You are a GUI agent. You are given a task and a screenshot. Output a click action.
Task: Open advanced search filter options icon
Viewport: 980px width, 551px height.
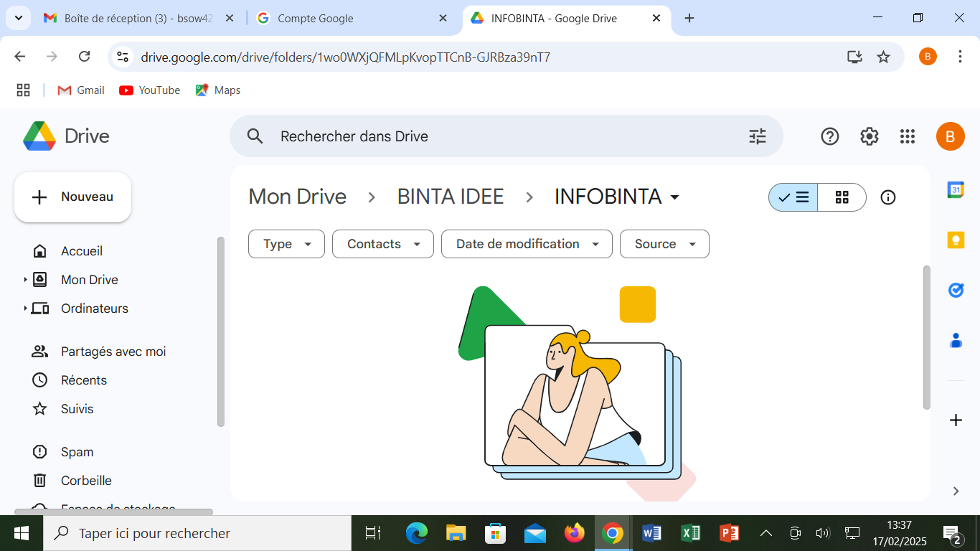pyautogui.click(x=758, y=136)
